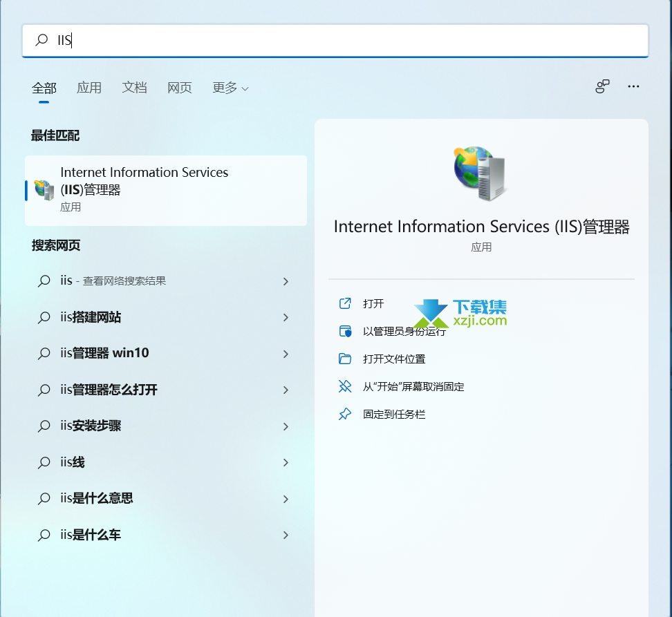Click search icon next to iis搭建网站

click(44, 317)
